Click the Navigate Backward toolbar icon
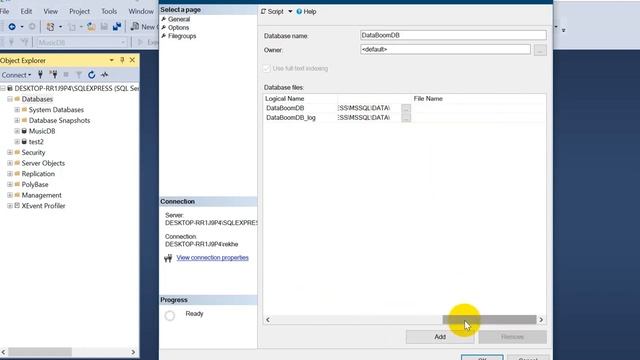 pos(12,27)
